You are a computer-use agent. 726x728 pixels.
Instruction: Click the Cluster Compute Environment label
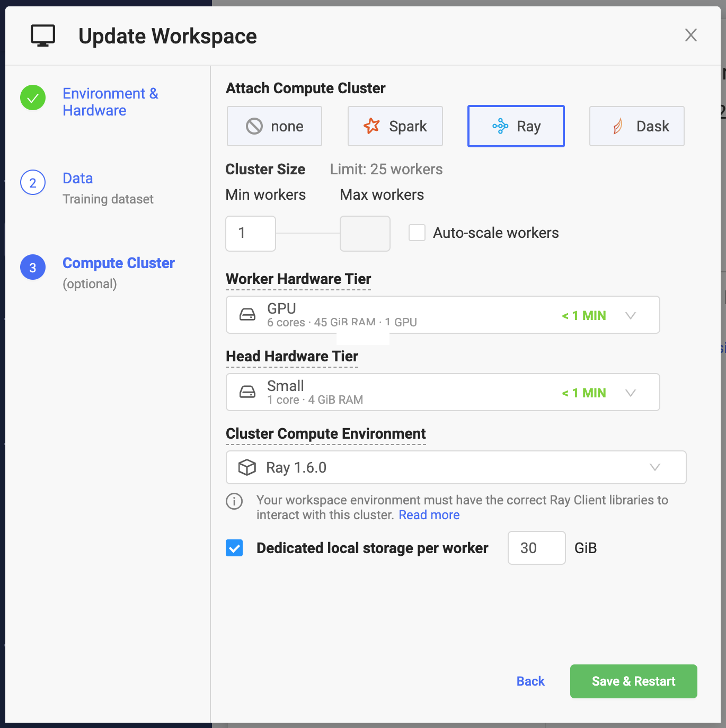[326, 434]
